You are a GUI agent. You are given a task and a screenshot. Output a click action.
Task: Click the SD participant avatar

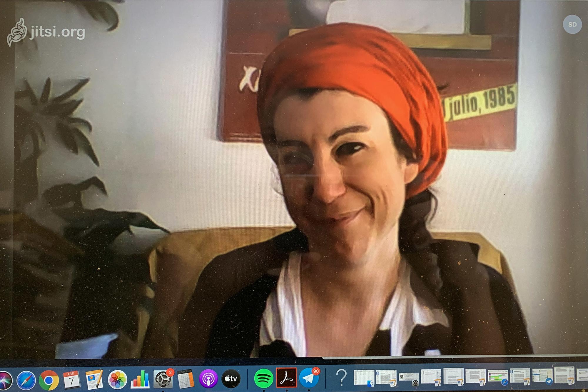(x=572, y=25)
